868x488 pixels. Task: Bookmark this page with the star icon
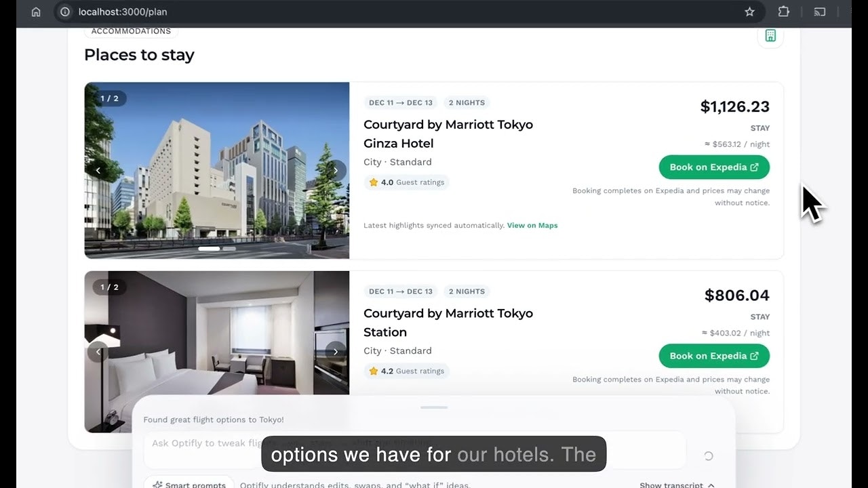749,12
